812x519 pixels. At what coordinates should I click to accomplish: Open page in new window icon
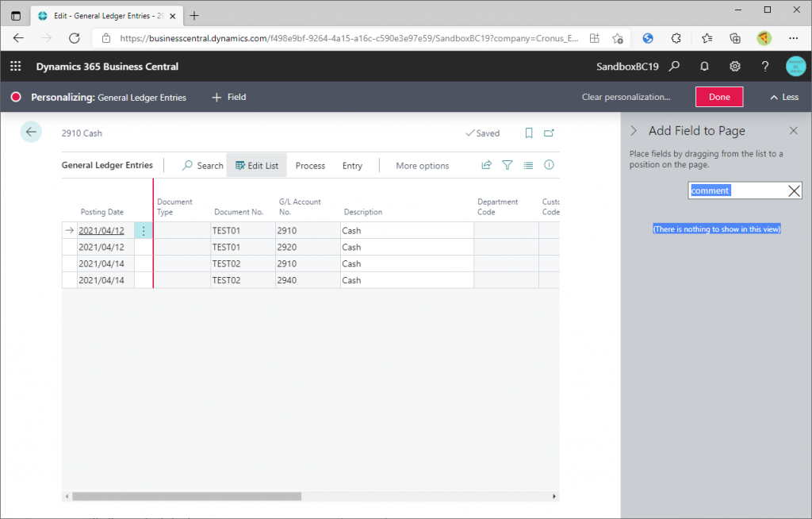(x=549, y=133)
